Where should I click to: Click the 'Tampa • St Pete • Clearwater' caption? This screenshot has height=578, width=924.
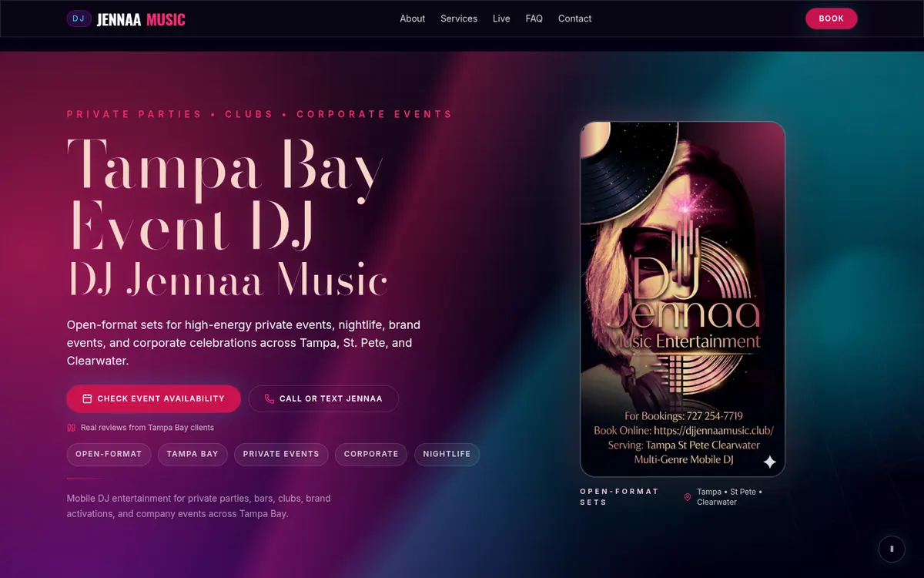click(x=729, y=496)
